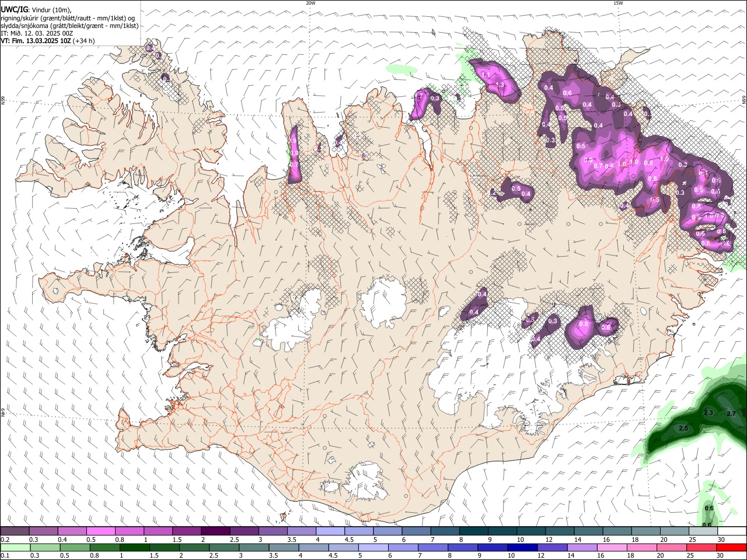Viewport: 747px width, 560px height.
Task: Click the dark green swatch above the lower-row 1 label
Action: 135,547
